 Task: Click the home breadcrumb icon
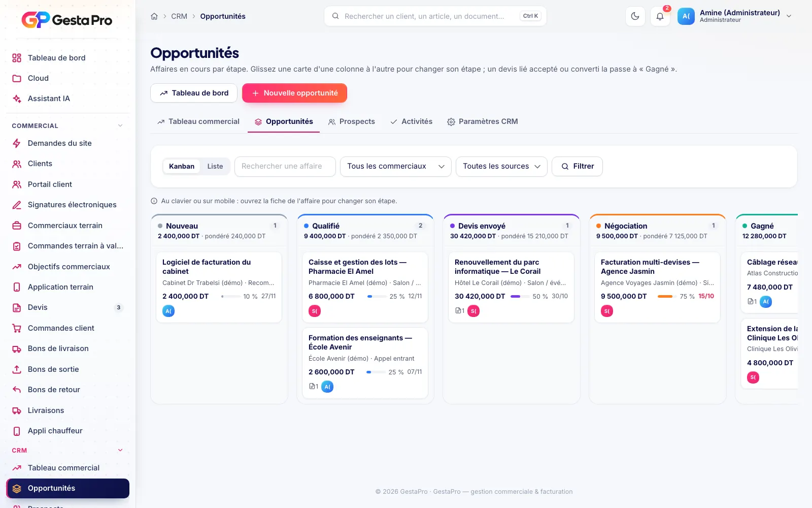(154, 16)
